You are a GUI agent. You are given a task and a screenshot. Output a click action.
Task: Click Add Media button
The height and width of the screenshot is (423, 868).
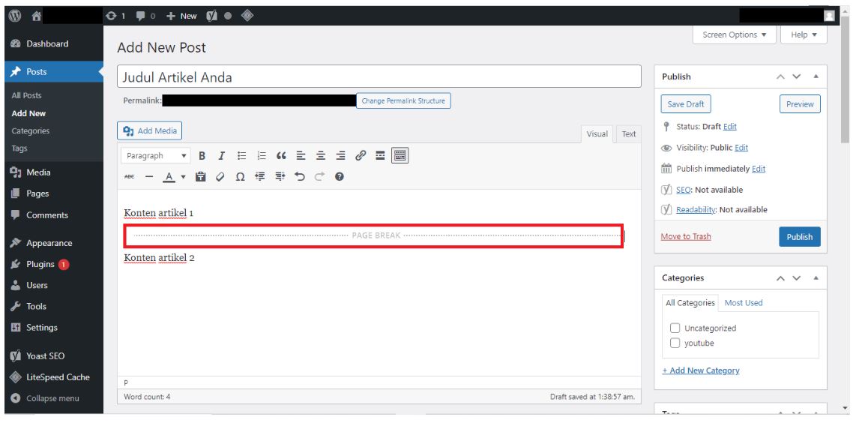(149, 130)
